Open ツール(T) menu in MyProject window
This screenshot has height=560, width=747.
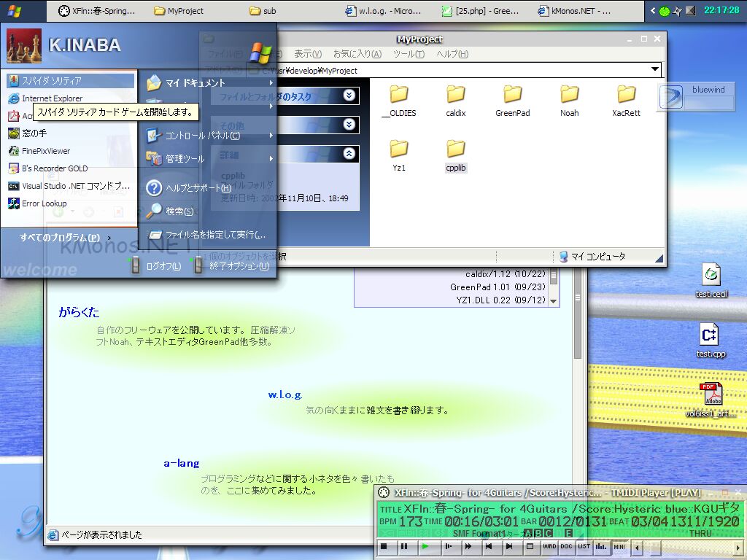pos(409,54)
